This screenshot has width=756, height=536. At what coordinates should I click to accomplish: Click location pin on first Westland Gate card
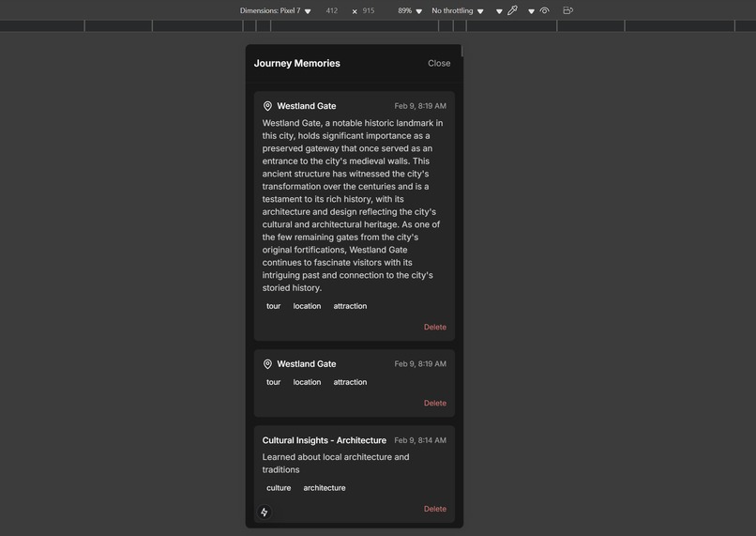pyautogui.click(x=267, y=106)
